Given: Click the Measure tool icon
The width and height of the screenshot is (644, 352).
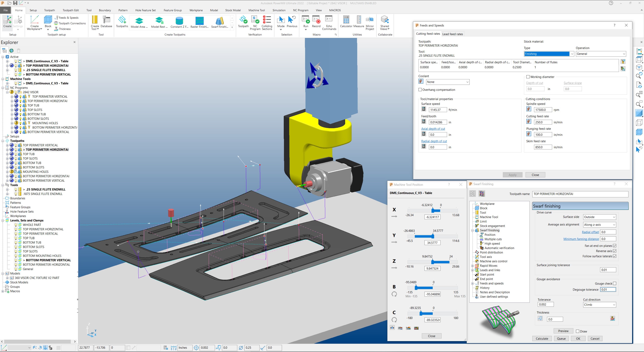Looking at the screenshot, I should (359, 22).
